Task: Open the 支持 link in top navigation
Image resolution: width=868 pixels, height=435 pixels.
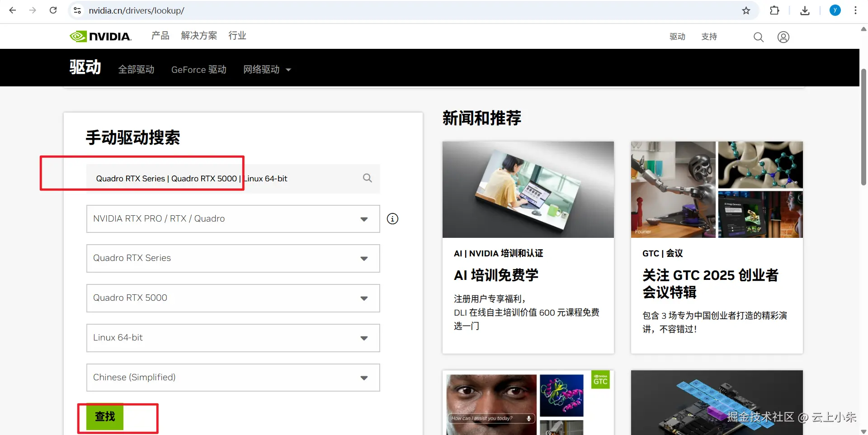Action: 709,37
